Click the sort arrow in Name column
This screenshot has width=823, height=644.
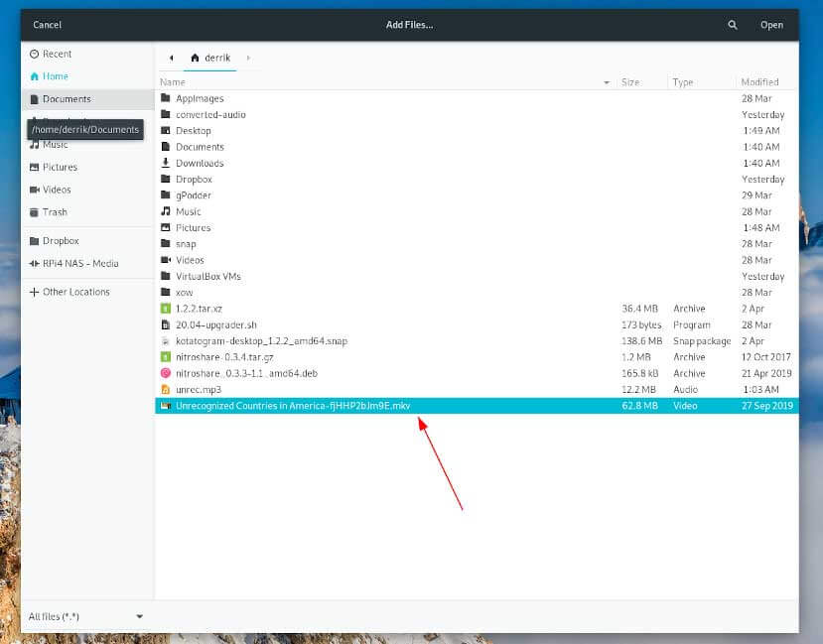pyautogui.click(x=607, y=82)
